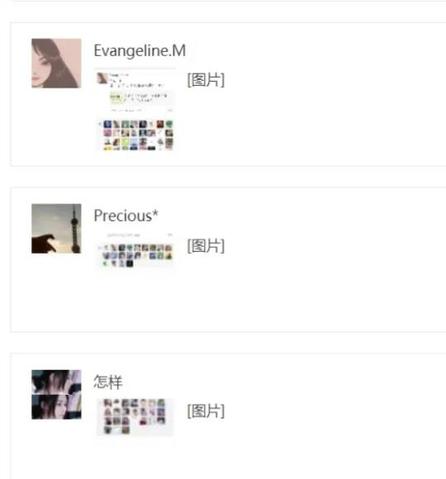Viewport: 446px width, 479px height.
Task: Click [图片] label next to Evangeline.M's image
Action: pos(206,80)
